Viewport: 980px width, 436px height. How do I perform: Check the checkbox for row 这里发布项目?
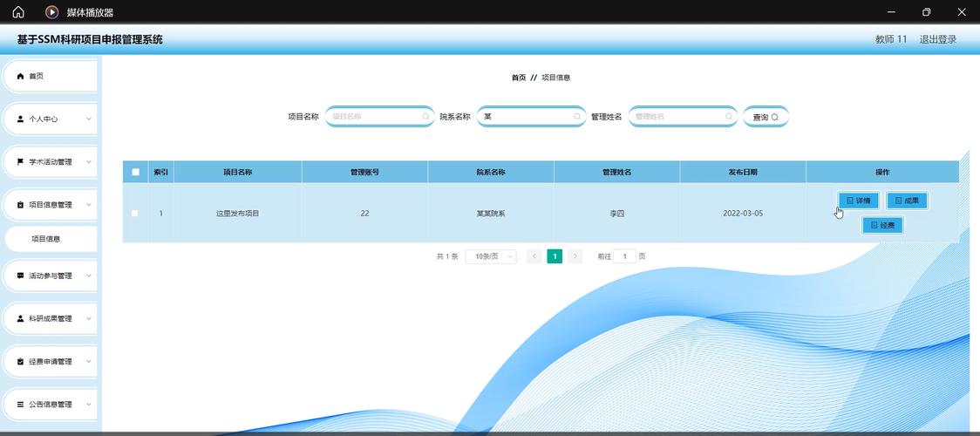[x=135, y=214]
